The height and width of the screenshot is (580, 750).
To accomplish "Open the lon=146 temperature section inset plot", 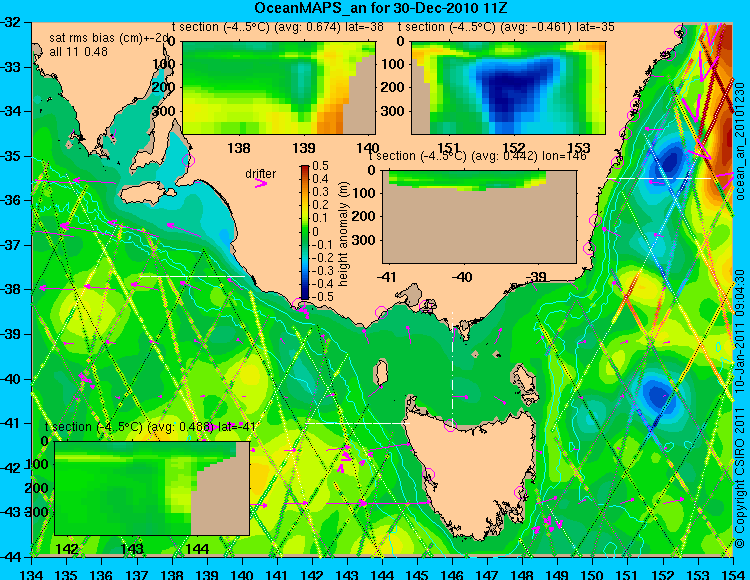I will [479, 217].
